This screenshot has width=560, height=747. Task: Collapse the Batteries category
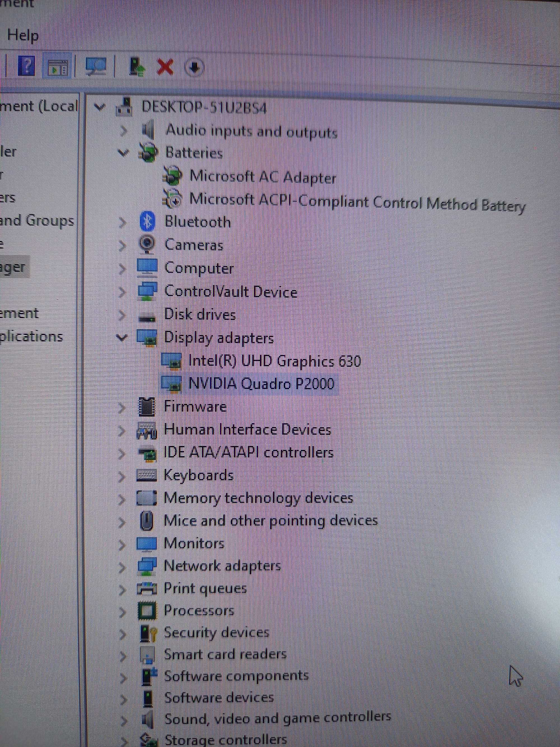point(123,153)
